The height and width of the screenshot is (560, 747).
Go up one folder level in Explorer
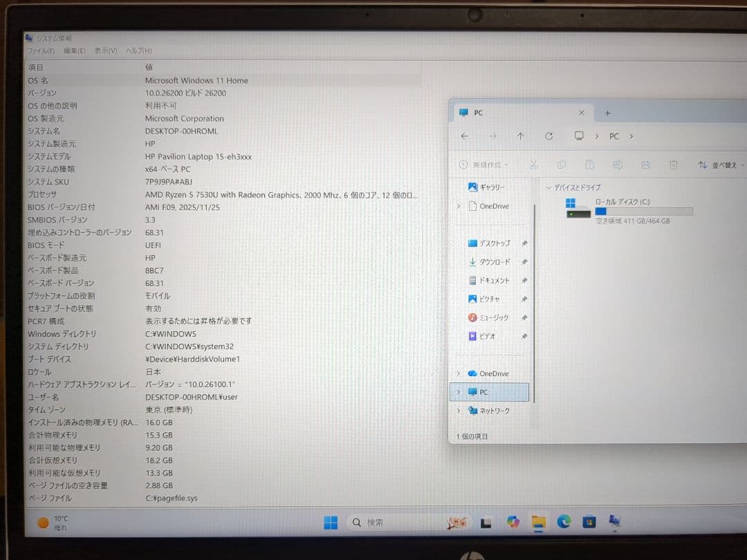coord(520,136)
